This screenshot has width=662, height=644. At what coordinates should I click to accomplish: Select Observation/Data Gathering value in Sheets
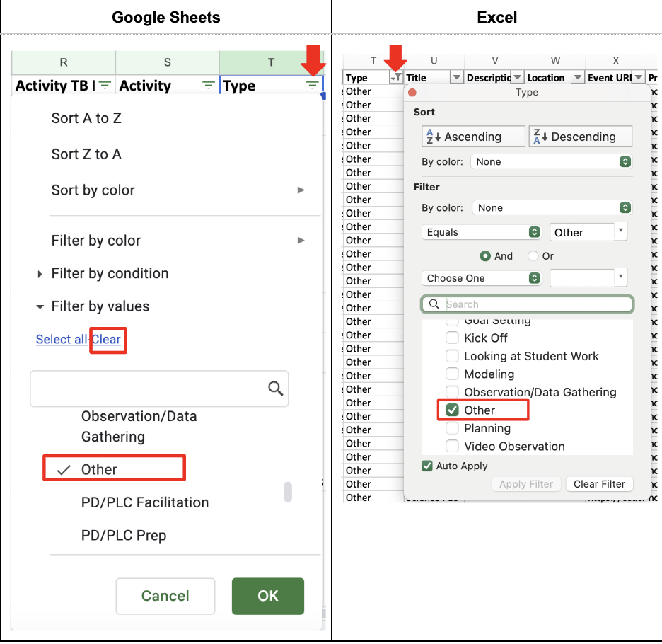(x=139, y=426)
